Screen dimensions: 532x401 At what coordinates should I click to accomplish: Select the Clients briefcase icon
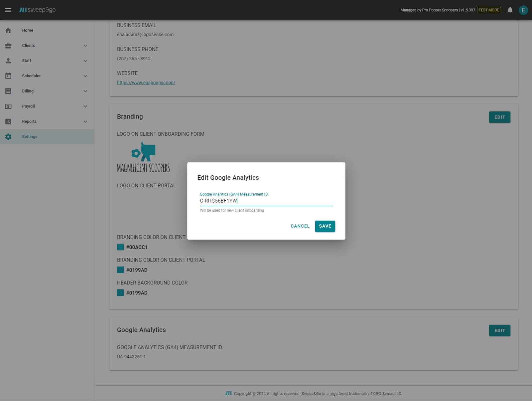pos(8,45)
